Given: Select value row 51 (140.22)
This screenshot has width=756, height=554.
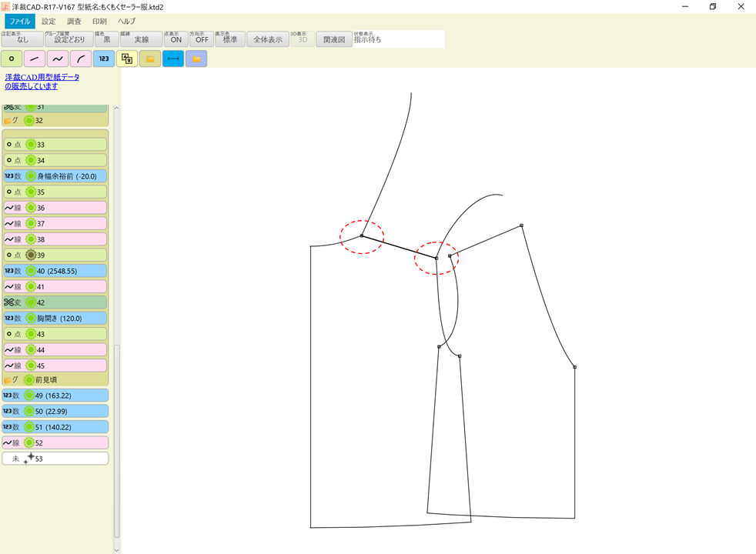Looking at the screenshot, I should (55, 427).
